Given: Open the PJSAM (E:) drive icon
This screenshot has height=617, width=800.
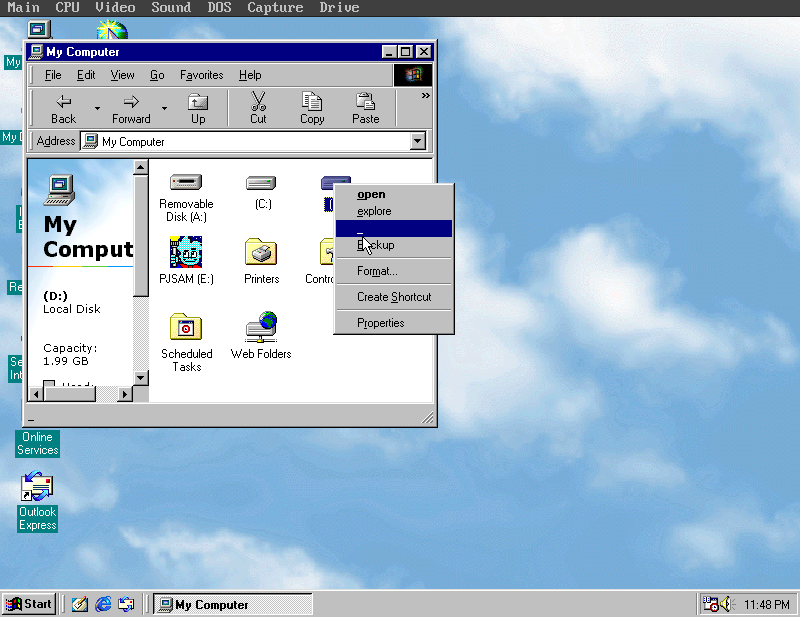Looking at the screenshot, I should click(186, 252).
